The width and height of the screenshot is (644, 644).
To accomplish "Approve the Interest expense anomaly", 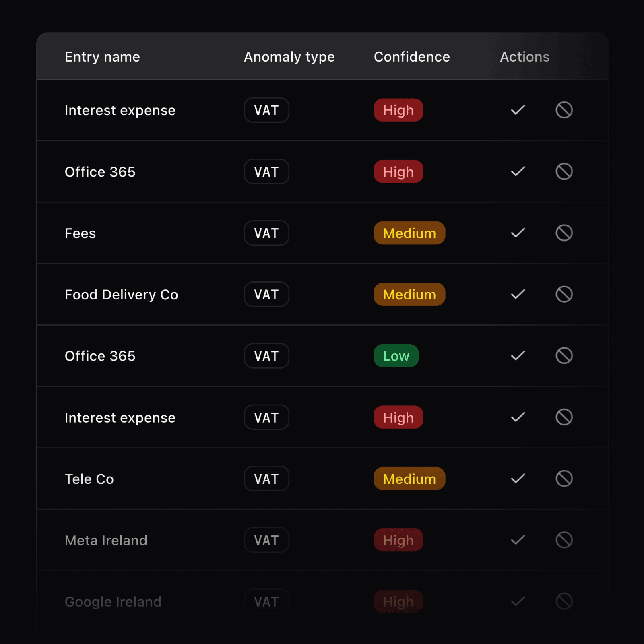I will [x=517, y=110].
